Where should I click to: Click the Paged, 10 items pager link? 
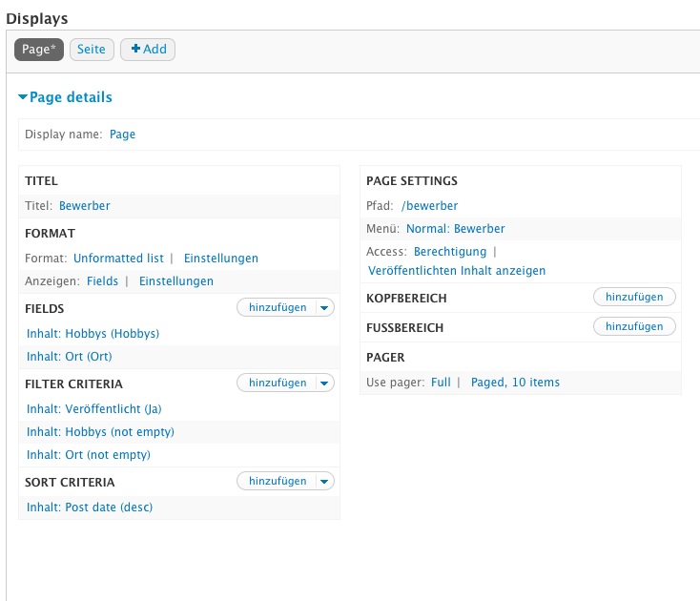pyautogui.click(x=515, y=383)
